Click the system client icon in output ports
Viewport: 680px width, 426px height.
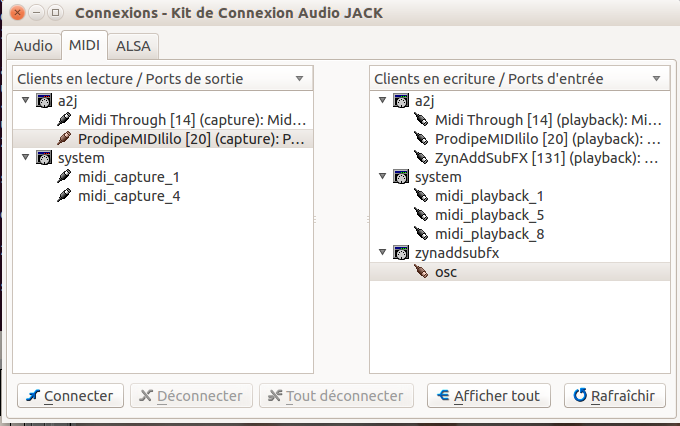coord(44,158)
